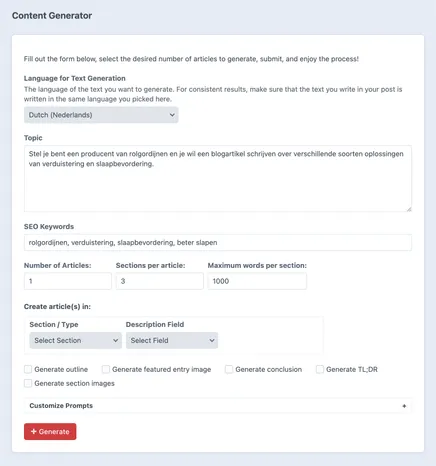Click the Select Section chevron arrow
This screenshot has height=466, width=436.
click(x=115, y=340)
